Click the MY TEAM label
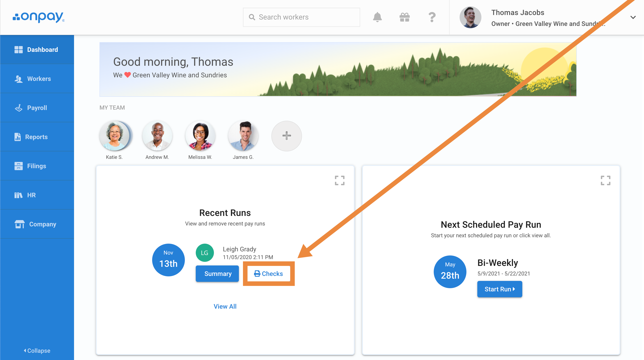This screenshot has width=644, height=360. pyautogui.click(x=112, y=107)
